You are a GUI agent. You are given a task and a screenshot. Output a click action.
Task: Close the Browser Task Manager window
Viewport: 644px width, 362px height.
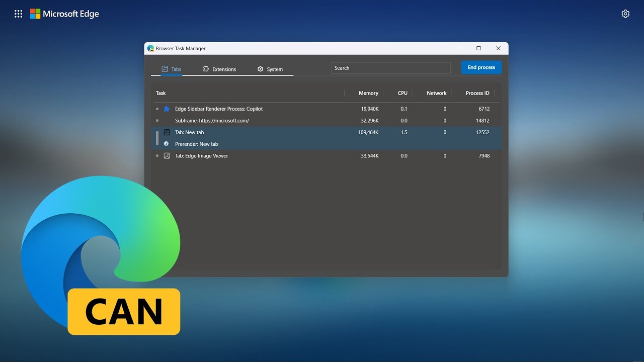coord(498,48)
